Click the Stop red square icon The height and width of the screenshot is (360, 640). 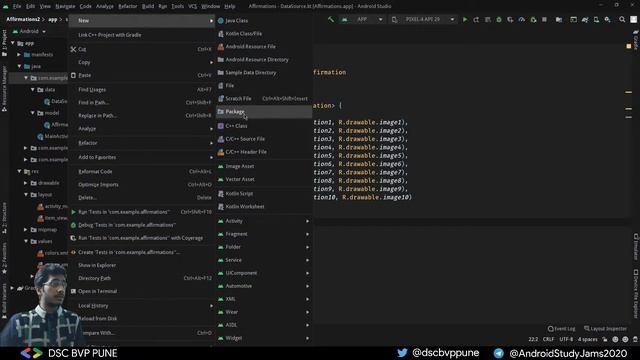coord(544,20)
